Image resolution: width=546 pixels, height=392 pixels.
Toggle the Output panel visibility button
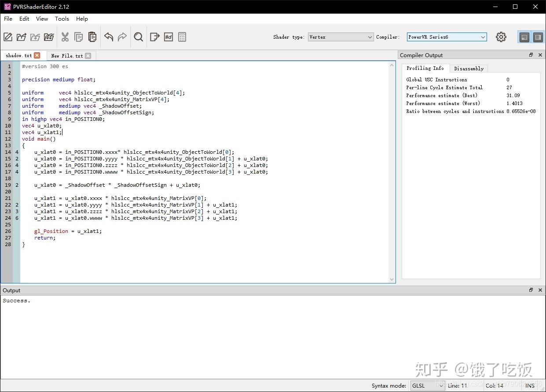(524, 37)
